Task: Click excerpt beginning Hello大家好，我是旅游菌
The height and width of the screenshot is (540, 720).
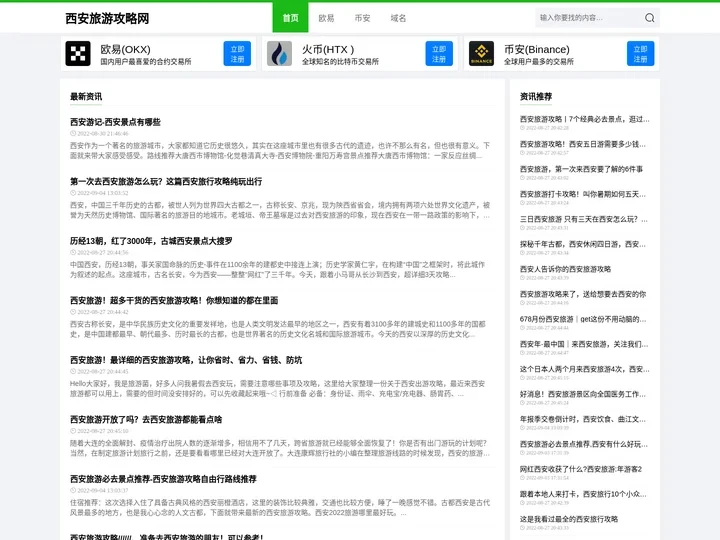Action: click(277, 388)
